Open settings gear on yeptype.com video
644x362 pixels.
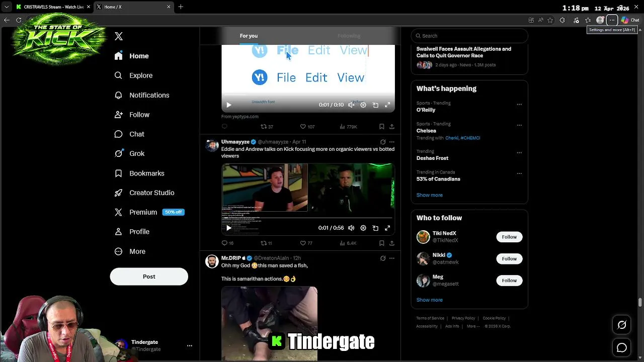point(363,105)
